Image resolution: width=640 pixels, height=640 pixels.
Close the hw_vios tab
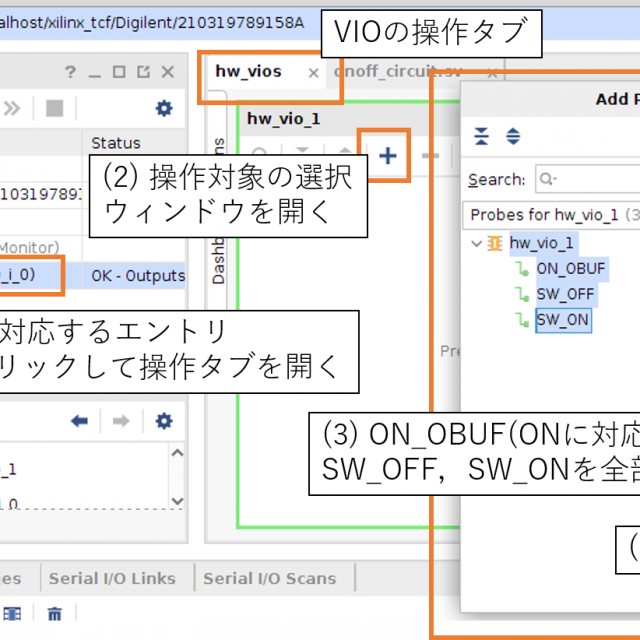click(313, 73)
